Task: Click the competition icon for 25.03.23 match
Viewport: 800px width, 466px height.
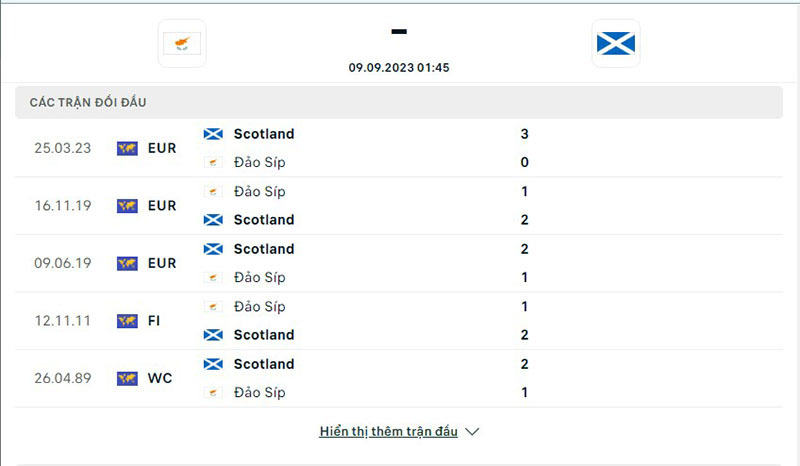Action: pos(127,148)
